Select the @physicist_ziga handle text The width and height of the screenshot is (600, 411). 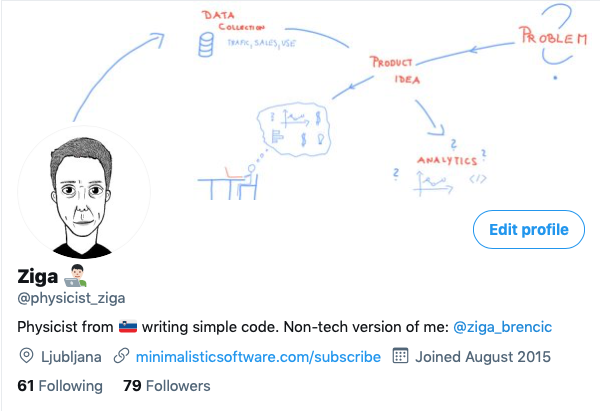click(72, 298)
